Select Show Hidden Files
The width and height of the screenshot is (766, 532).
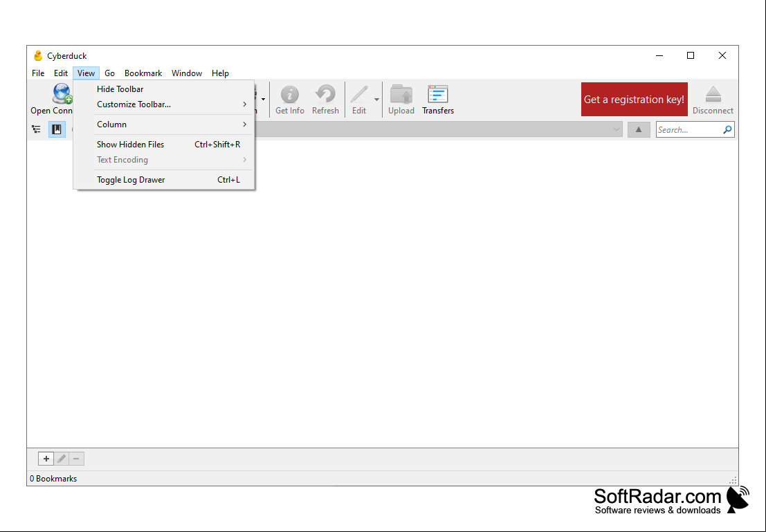[164, 144]
